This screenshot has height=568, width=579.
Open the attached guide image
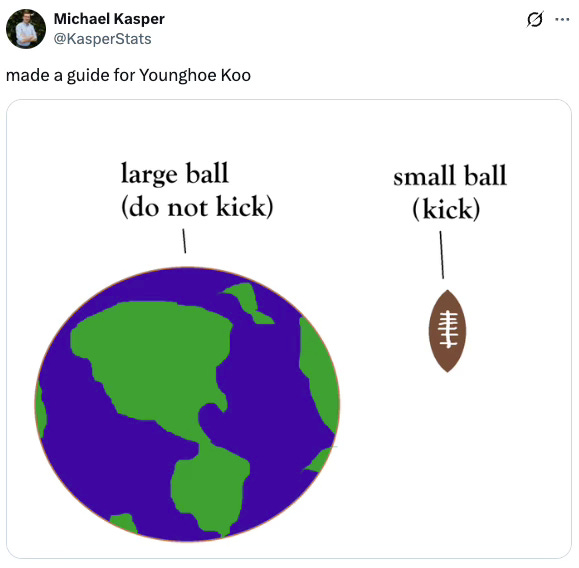pos(289,329)
